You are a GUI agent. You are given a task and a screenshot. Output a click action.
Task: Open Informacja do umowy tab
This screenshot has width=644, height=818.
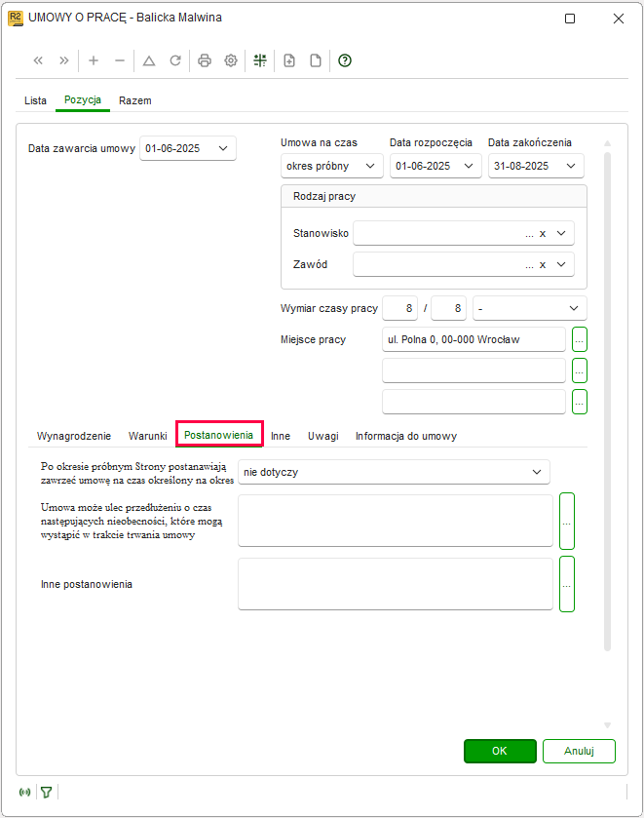(x=406, y=436)
